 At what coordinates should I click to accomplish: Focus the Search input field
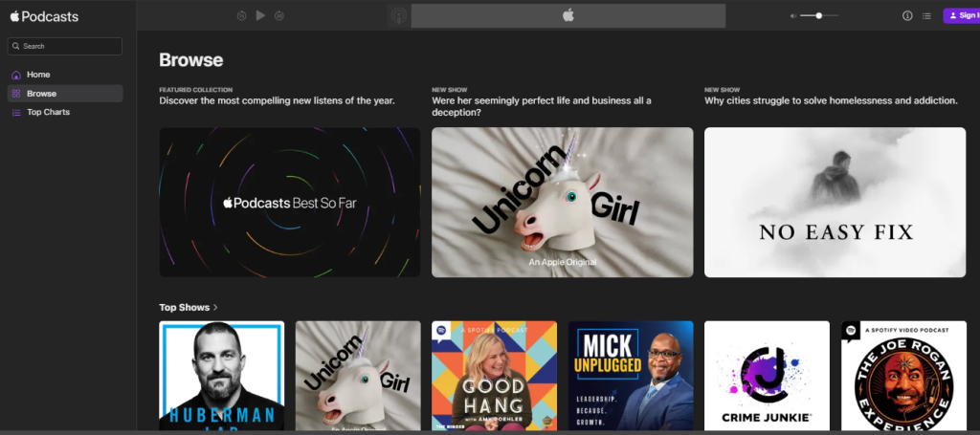pyautogui.click(x=65, y=46)
